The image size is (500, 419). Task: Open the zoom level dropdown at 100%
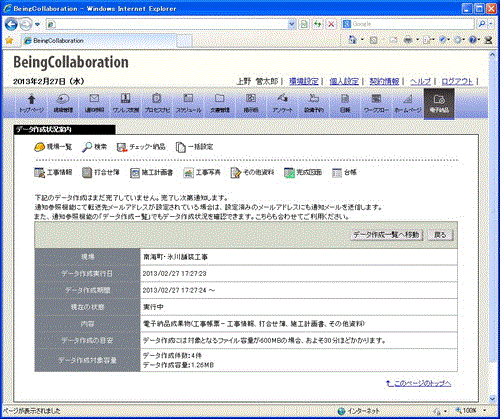pos(485,410)
